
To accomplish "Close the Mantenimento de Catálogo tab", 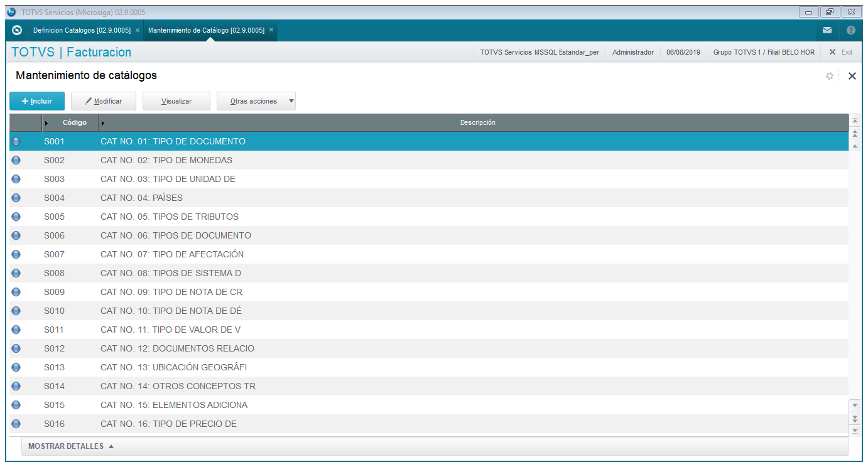I will point(271,30).
